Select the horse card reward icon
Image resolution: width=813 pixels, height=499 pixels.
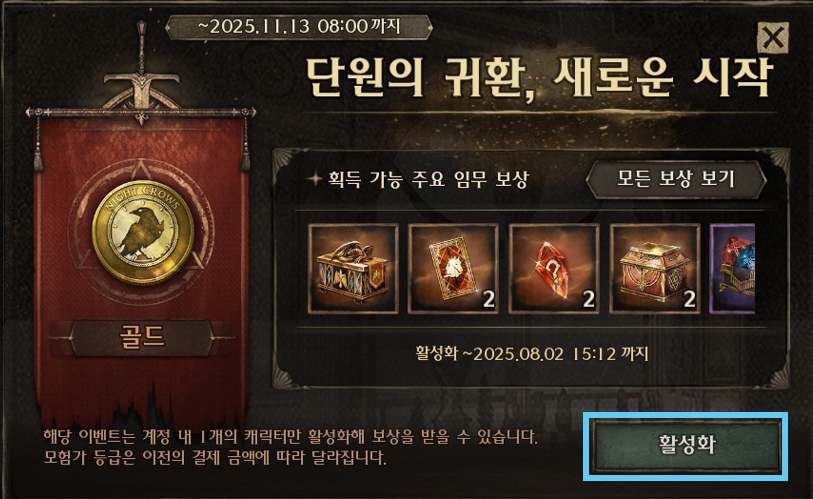click(453, 268)
